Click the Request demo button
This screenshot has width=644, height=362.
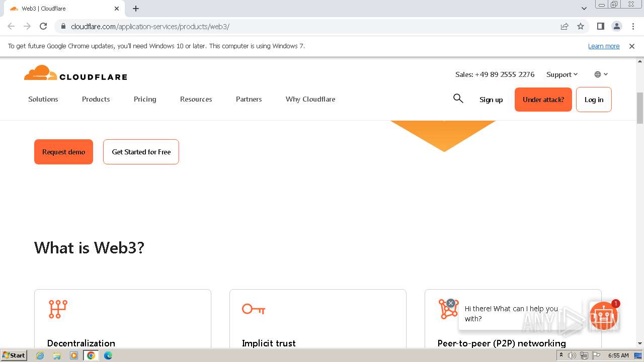tap(63, 152)
